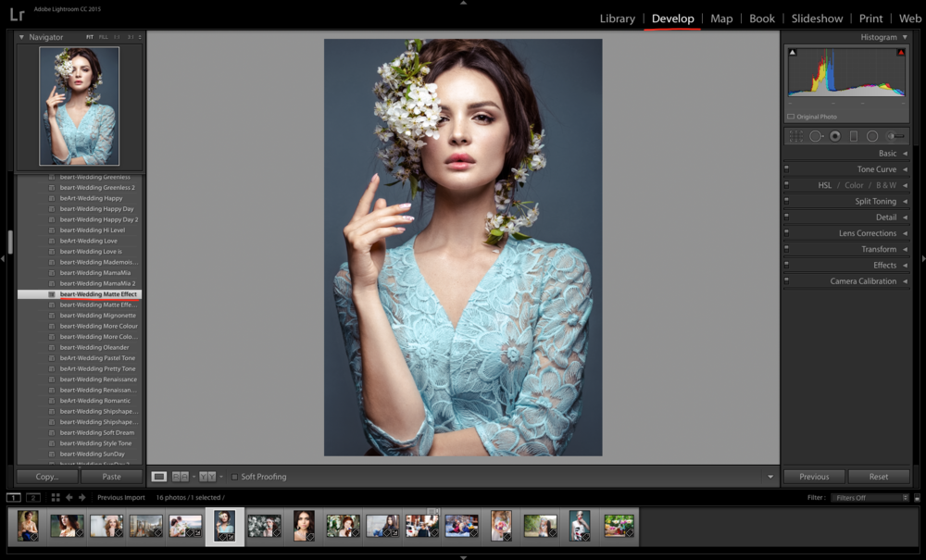Toggle the shadow clipping indicator
Image resolution: width=926 pixels, height=560 pixels.
(792, 53)
